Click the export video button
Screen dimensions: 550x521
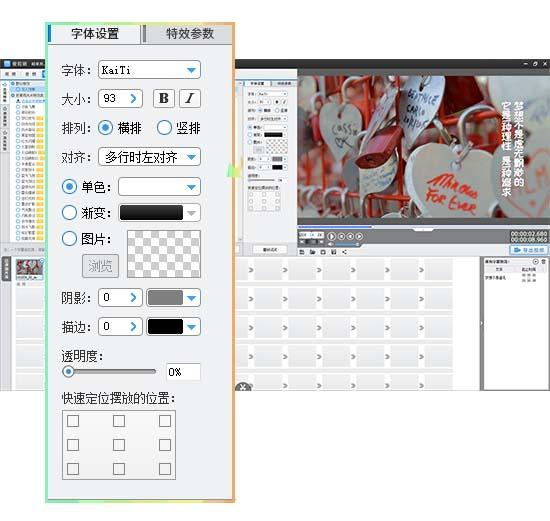coord(528,250)
